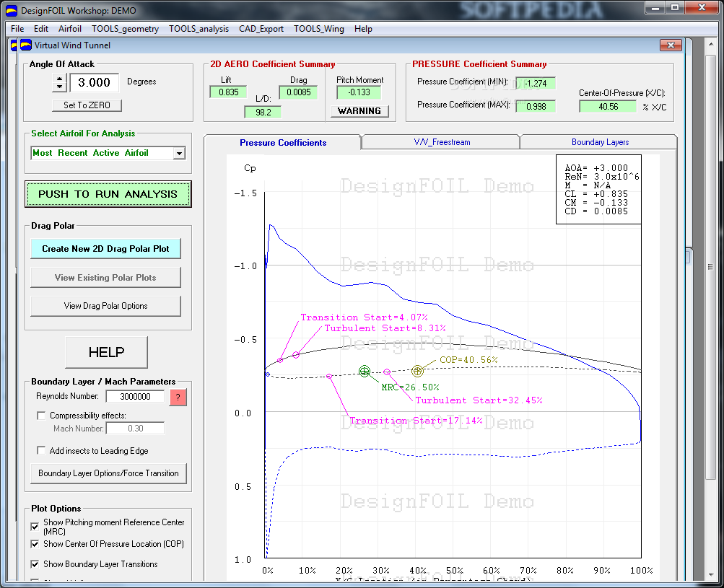Click the 32.45% turbulent start marker circle
Viewport: 724px width, 588px height.
(387, 372)
